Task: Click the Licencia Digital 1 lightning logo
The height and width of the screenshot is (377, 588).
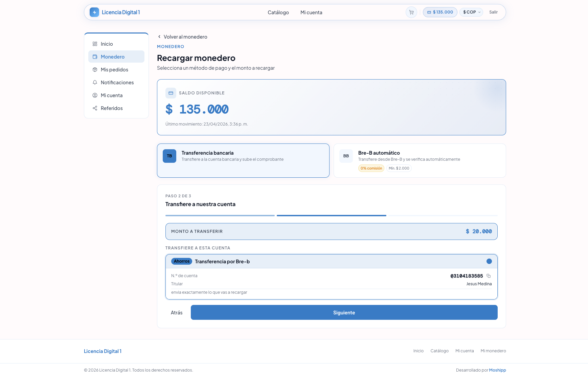Action: [x=94, y=12]
